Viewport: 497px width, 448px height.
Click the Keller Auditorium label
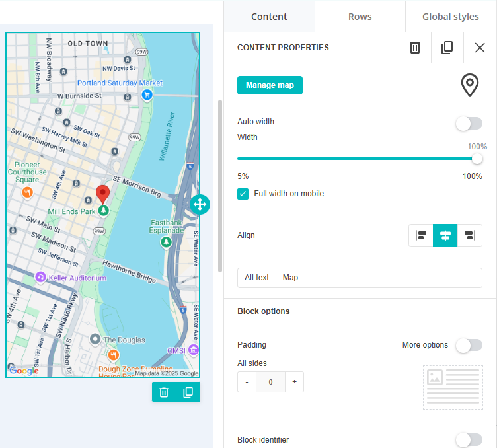[x=77, y=278]
